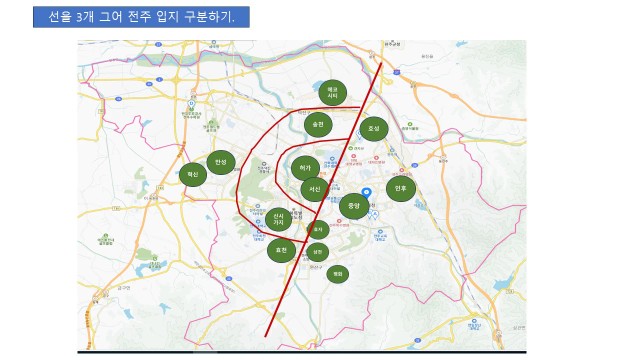Select the 신시가지 green circle
This screenshot has height=360, width=640.
point(278,220)
